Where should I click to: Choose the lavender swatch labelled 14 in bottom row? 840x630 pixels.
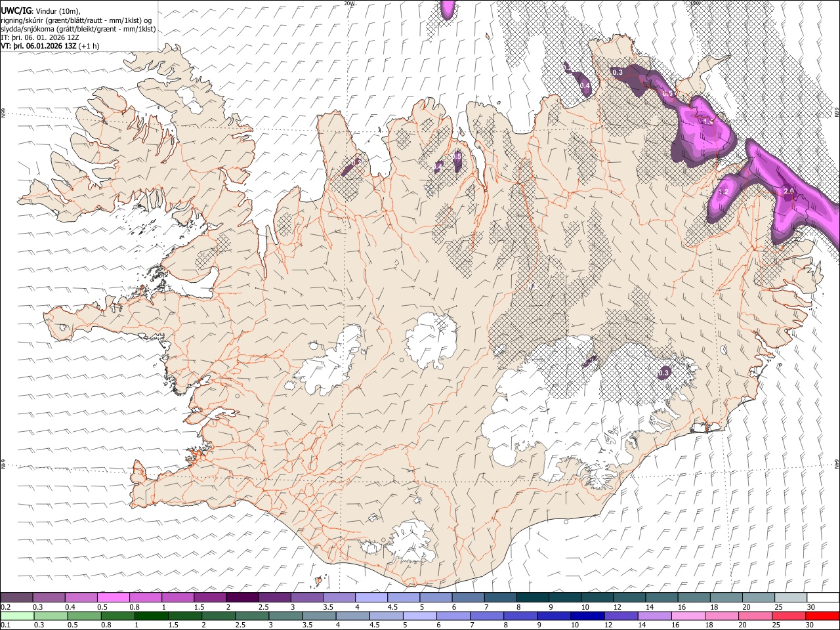coord(654,616)
